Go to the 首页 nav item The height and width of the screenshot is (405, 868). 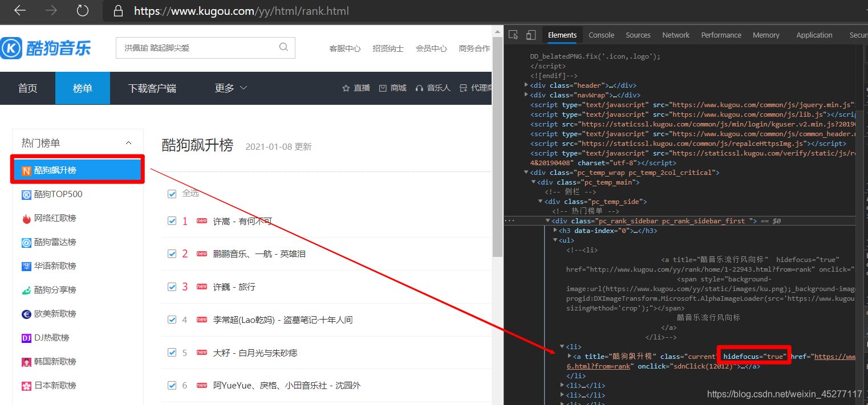pos(27,88)
